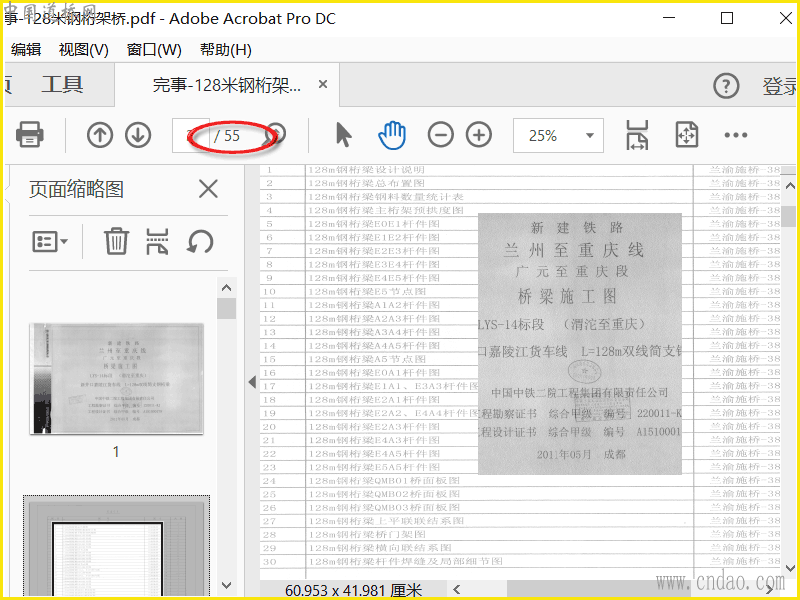
Task: Open the Help question mark icon
Action: (x=726, y=86)
